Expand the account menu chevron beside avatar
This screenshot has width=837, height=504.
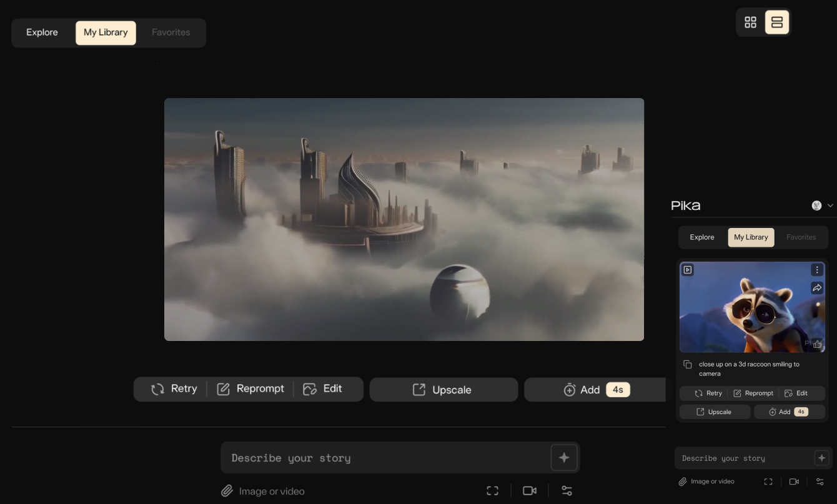pos(830,205)
